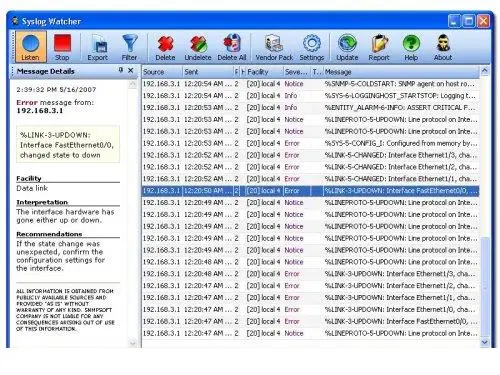Select the %SYS-6-LOGGINGHOST_STARTSTOP message row

[x=310, y=96]
